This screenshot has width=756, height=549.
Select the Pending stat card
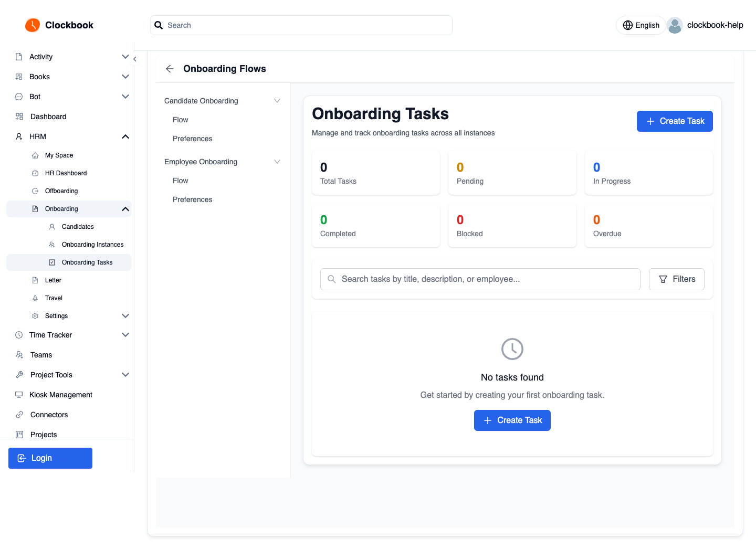(x=512, y=173)
